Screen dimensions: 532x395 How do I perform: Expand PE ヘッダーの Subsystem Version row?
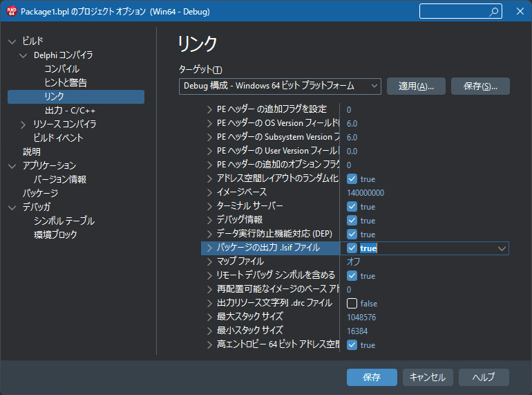(209, 137)
